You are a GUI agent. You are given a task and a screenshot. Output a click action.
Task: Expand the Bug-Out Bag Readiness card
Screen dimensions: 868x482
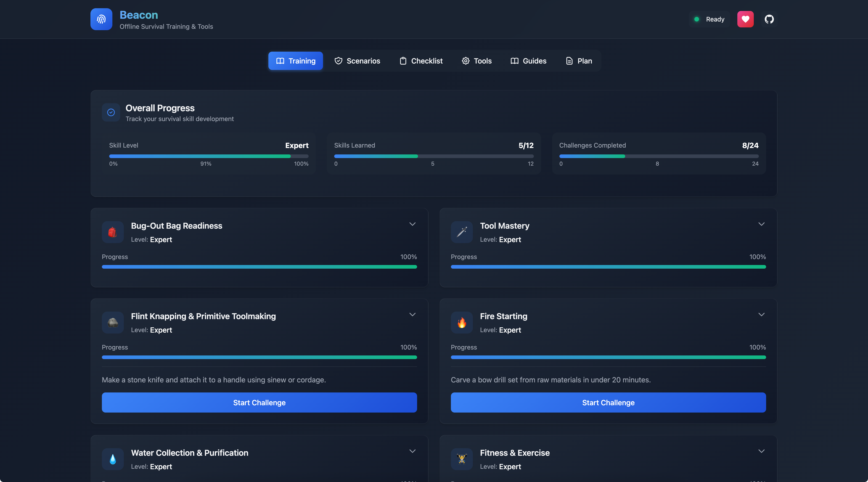(x=412, y=224)
